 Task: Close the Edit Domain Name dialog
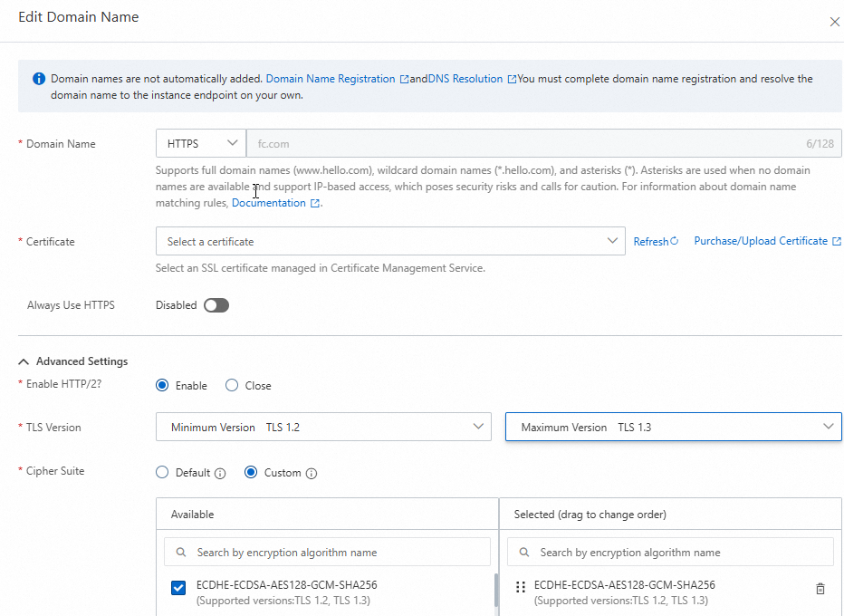point(834,22)
